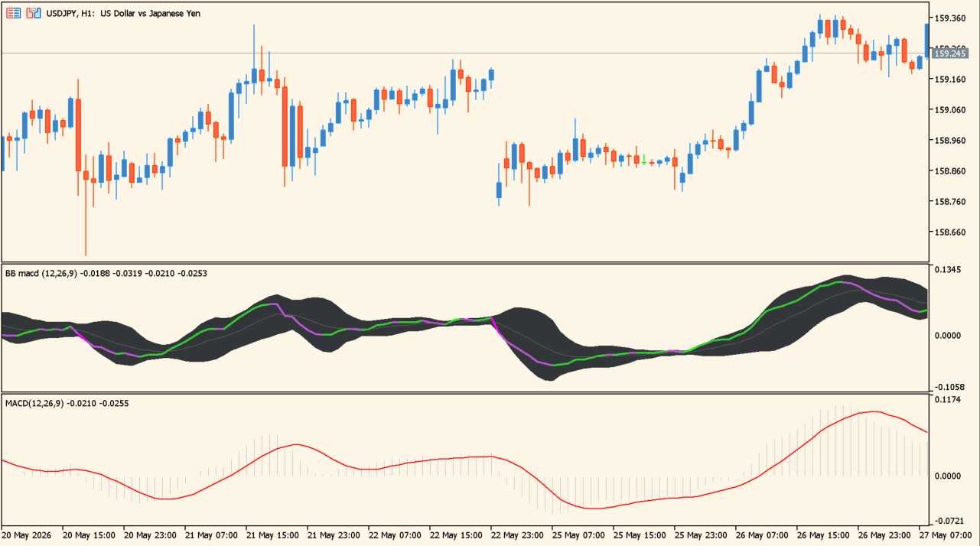980x546 pixels.
Task: Click the USDJPY, H1 chart title
Action: coord(123,13)
